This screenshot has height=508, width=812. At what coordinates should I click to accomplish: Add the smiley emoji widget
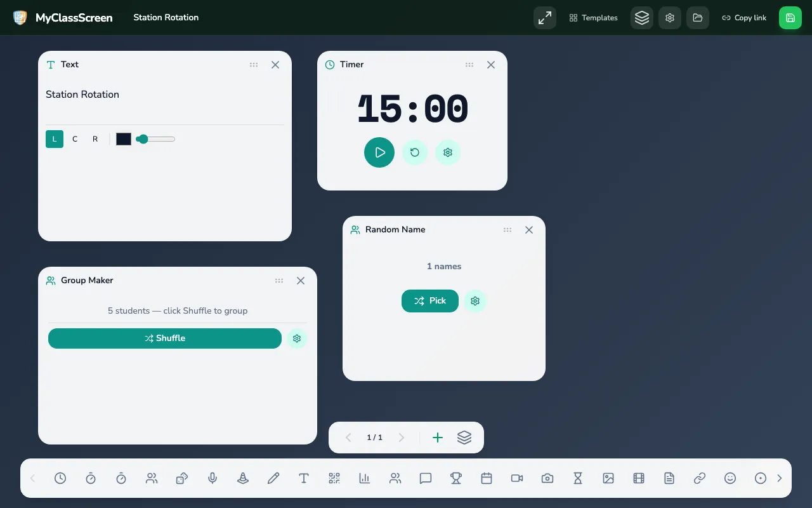[x=730, y=478]
